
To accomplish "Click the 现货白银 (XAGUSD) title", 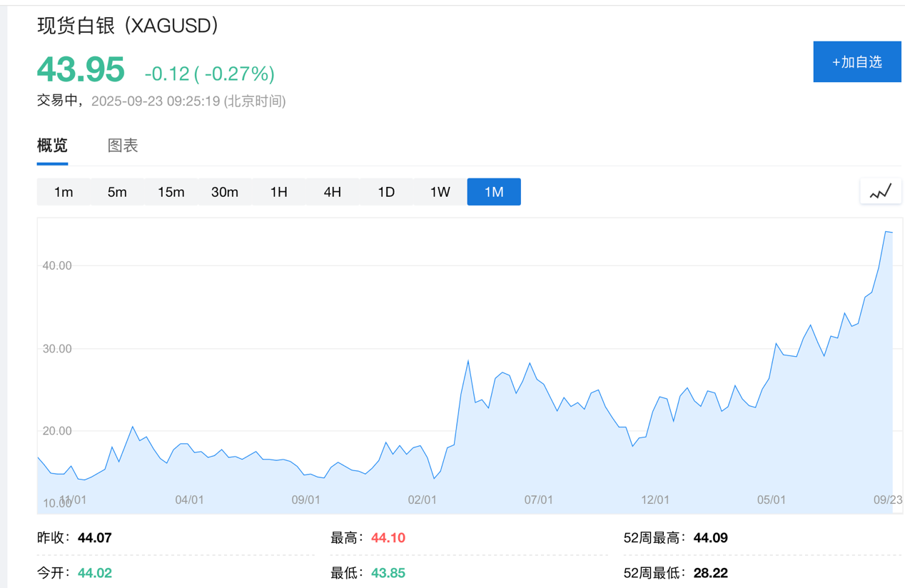I will pyautogui.click(x=126, y=26).
